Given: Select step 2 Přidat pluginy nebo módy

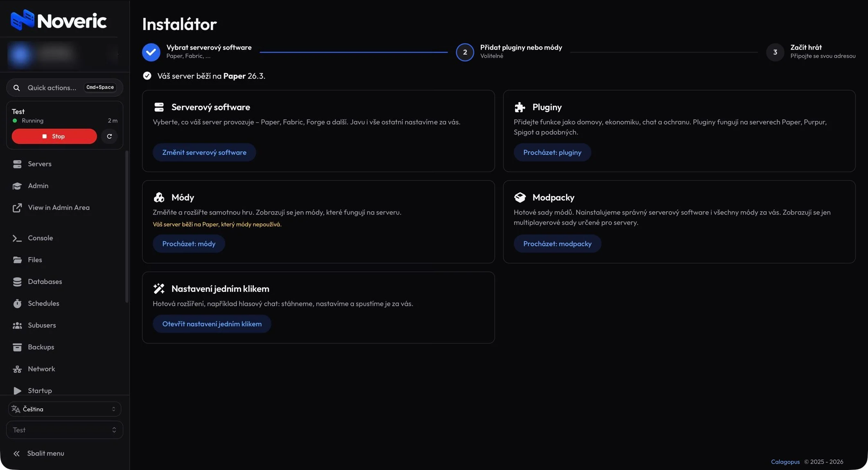Looking at the screenshot, I should (509, 52).
